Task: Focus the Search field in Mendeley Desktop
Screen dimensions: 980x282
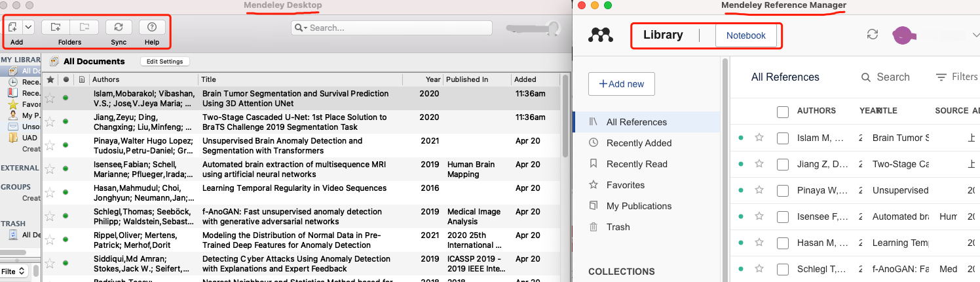Action: pyautogui.click(x=392, y=28)
